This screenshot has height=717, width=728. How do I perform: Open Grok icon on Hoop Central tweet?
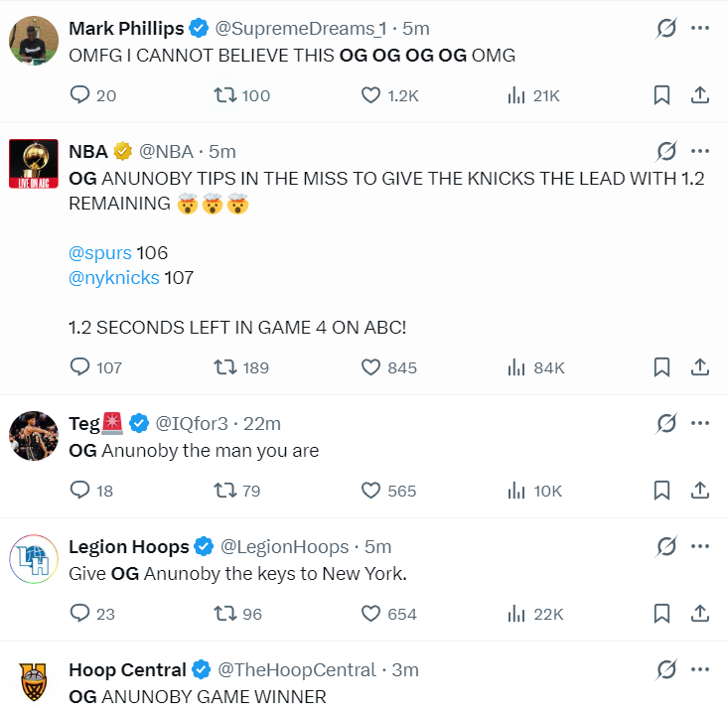[666, 669]
